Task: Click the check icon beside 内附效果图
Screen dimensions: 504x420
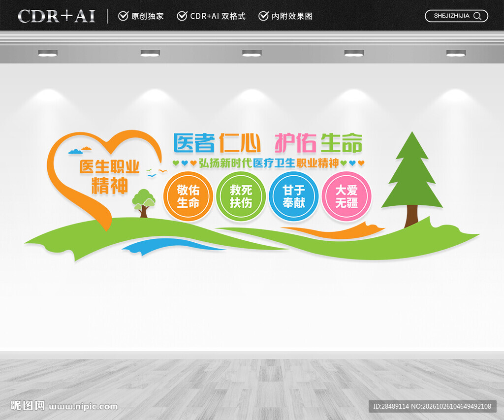Action: point(263,16)
